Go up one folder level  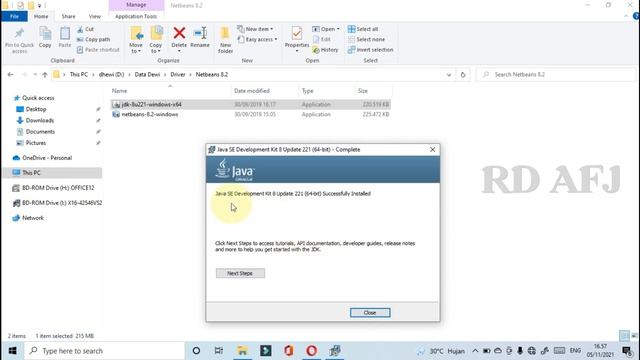pos(45,75)
